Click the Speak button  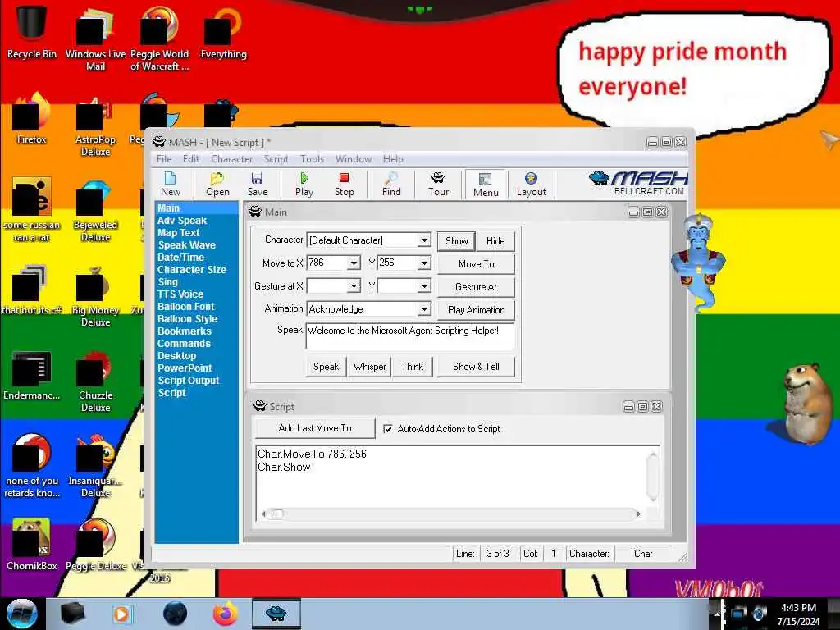(x=326, y=367)
